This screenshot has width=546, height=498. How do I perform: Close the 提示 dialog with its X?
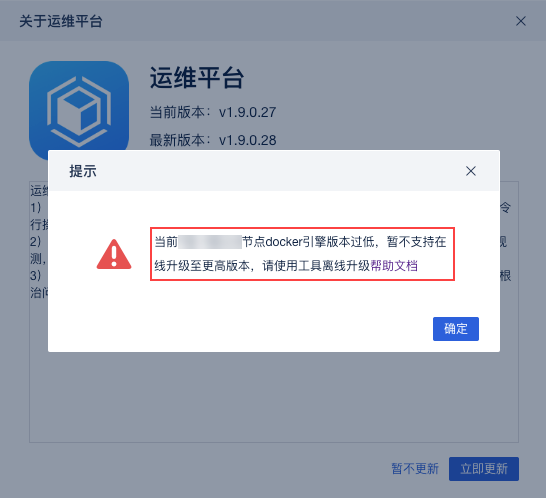471,171
